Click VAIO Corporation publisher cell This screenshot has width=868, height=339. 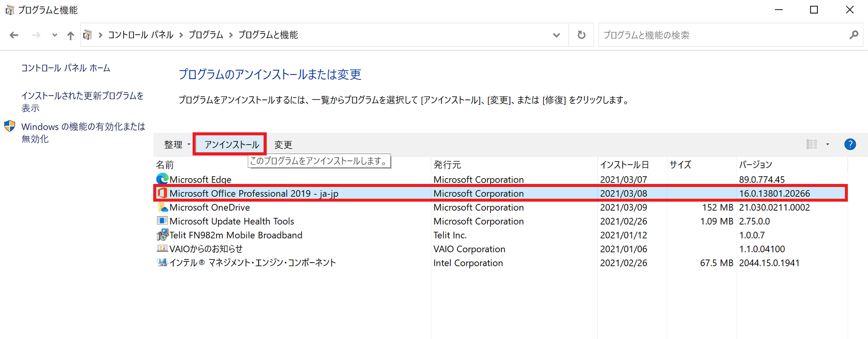click(x=469, y=249)
